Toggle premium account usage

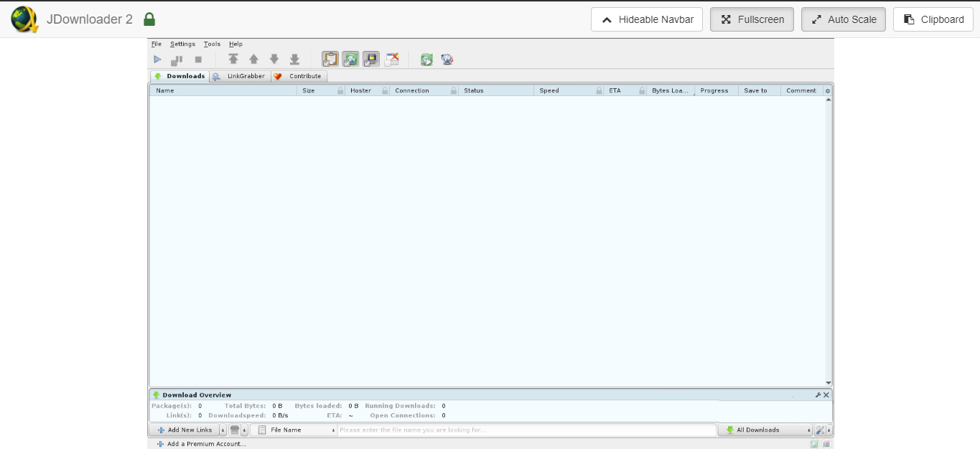point(370,60)
